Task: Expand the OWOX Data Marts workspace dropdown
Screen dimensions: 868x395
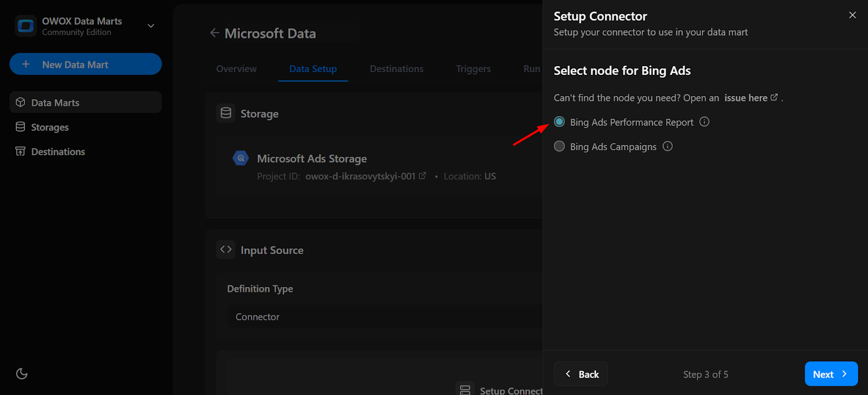Action: click(151, 26)
